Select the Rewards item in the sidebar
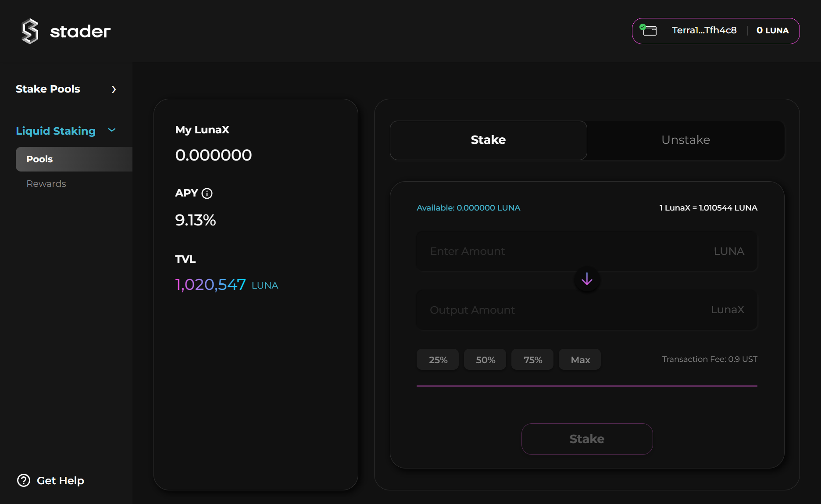 coord(46,183)
